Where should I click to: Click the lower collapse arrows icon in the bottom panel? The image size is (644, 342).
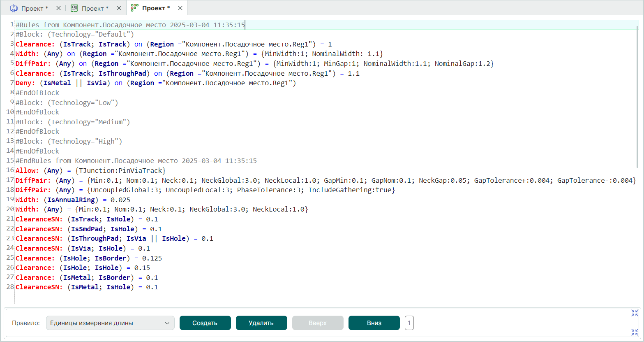[x=635, y=332]
